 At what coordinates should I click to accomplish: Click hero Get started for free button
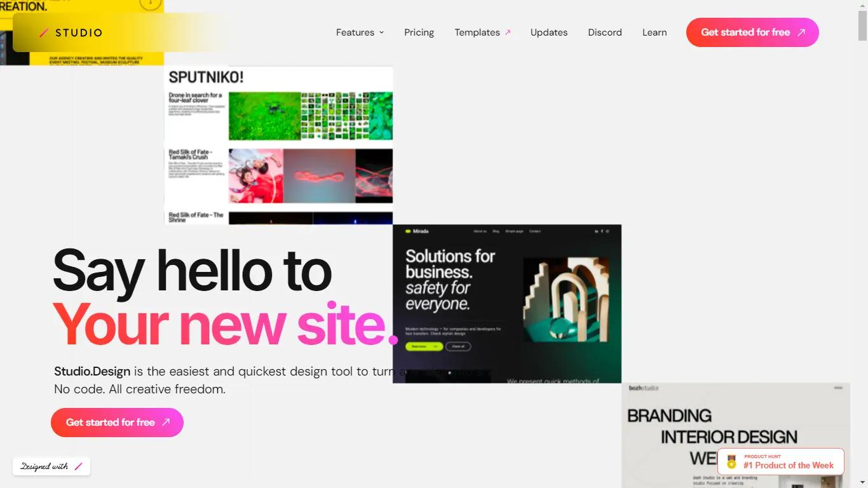(117, 423)
